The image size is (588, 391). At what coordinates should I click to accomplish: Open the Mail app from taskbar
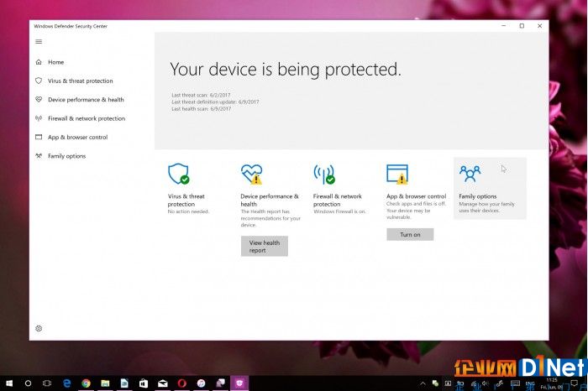(163, 383)
